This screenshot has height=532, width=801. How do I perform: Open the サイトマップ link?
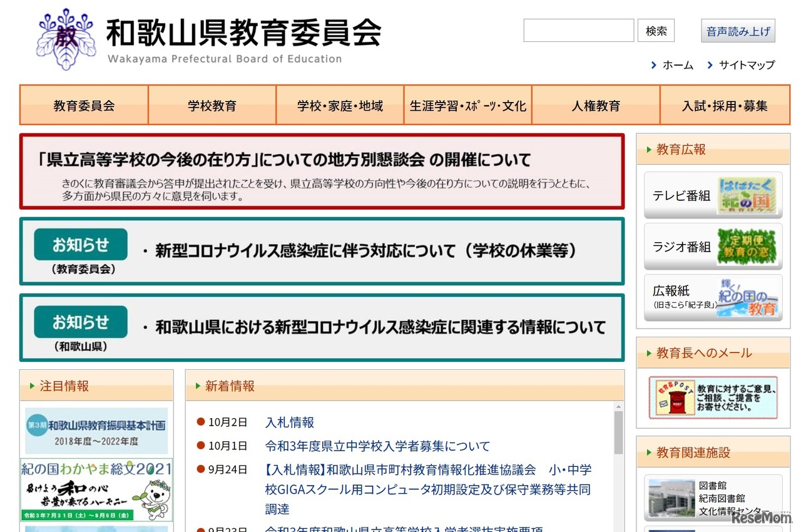[747, 64]
